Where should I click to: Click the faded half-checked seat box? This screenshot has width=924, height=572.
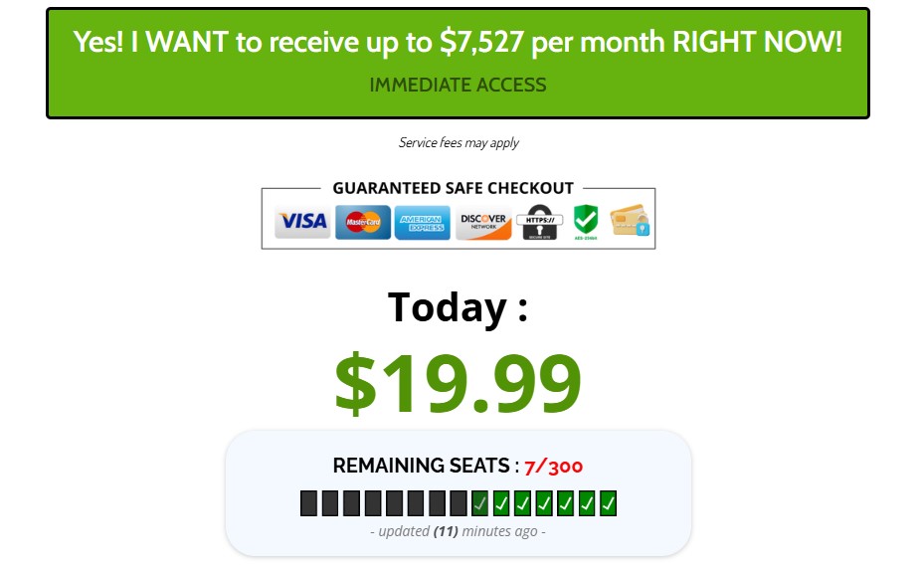(480, 503)
